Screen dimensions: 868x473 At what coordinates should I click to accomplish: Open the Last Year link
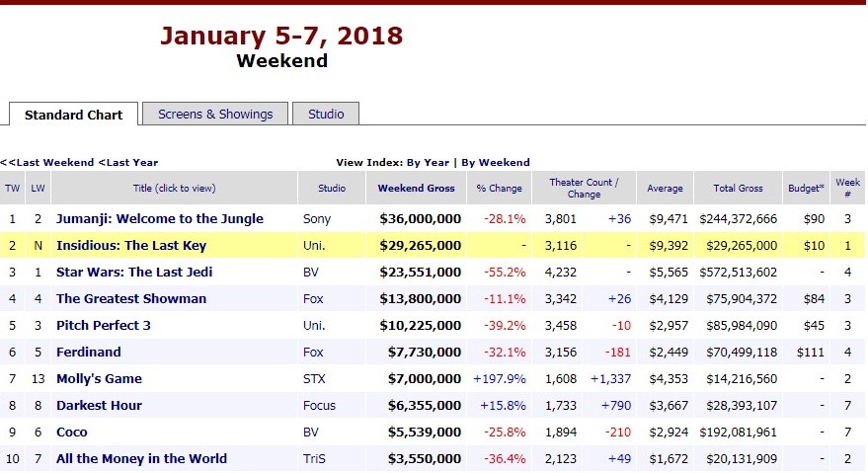129,162
